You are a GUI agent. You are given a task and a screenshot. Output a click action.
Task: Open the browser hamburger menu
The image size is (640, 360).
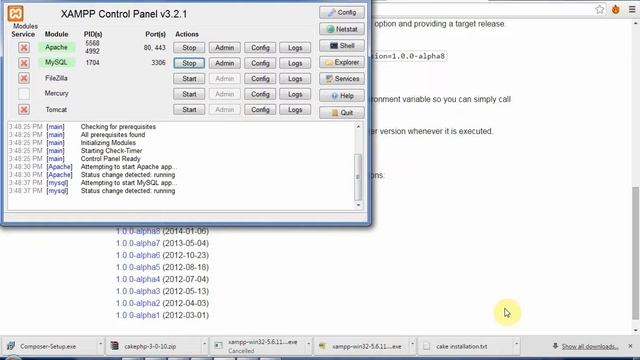coord(632,9)
